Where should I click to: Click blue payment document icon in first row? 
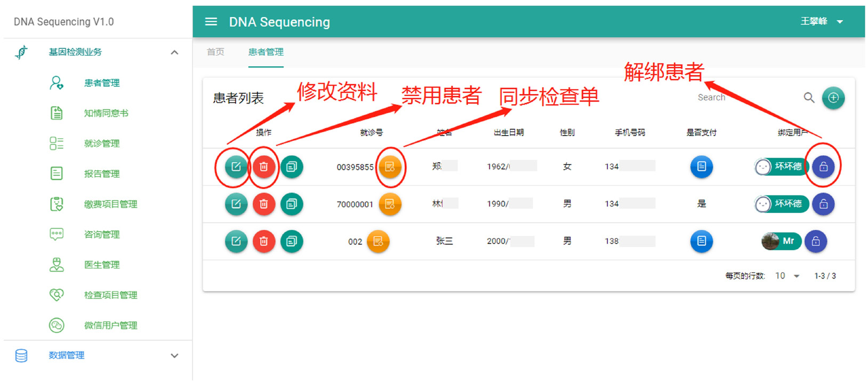701,167
